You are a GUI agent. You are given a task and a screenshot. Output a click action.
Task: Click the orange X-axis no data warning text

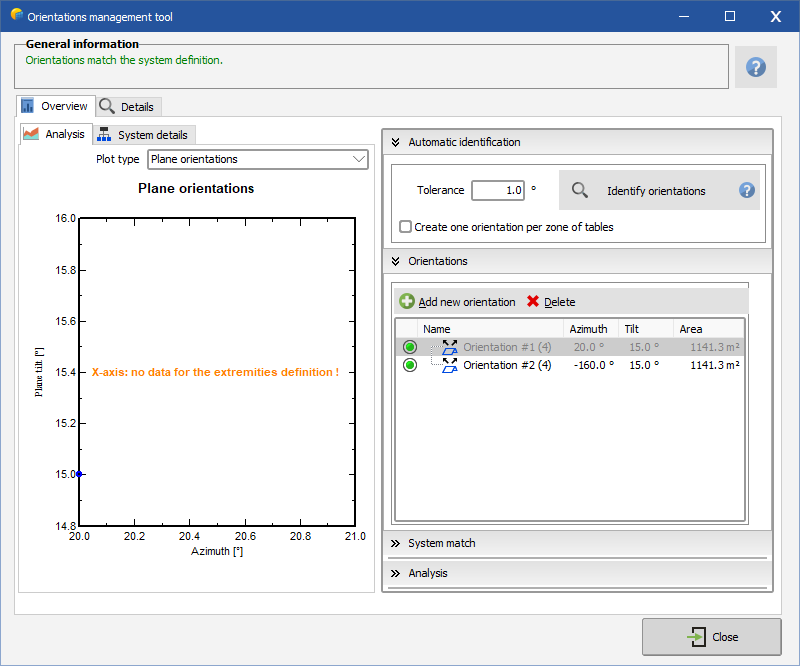click(215, 372)
